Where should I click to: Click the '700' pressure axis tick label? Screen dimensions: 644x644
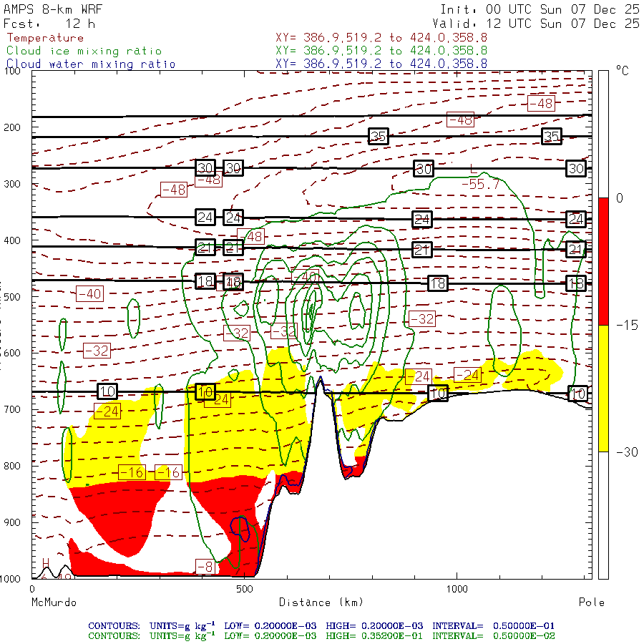[x=12, y=409]
